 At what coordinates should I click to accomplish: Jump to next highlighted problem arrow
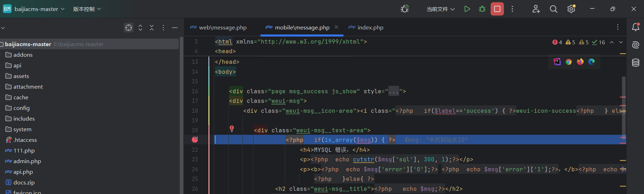click(621, 42)
